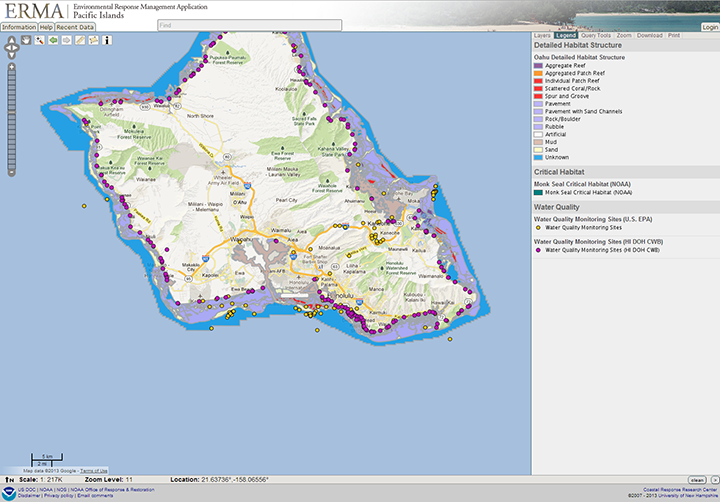Open the Print tab

674,35
